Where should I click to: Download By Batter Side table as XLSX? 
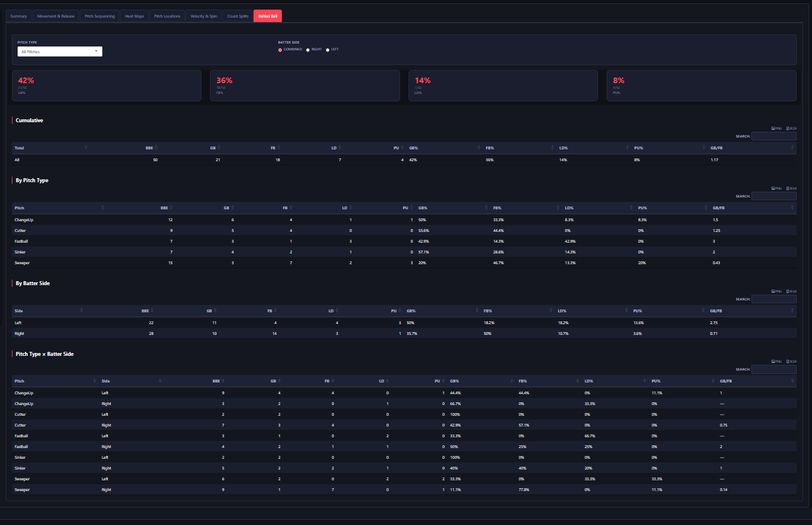pyautogui.click(x=791, y=291)
